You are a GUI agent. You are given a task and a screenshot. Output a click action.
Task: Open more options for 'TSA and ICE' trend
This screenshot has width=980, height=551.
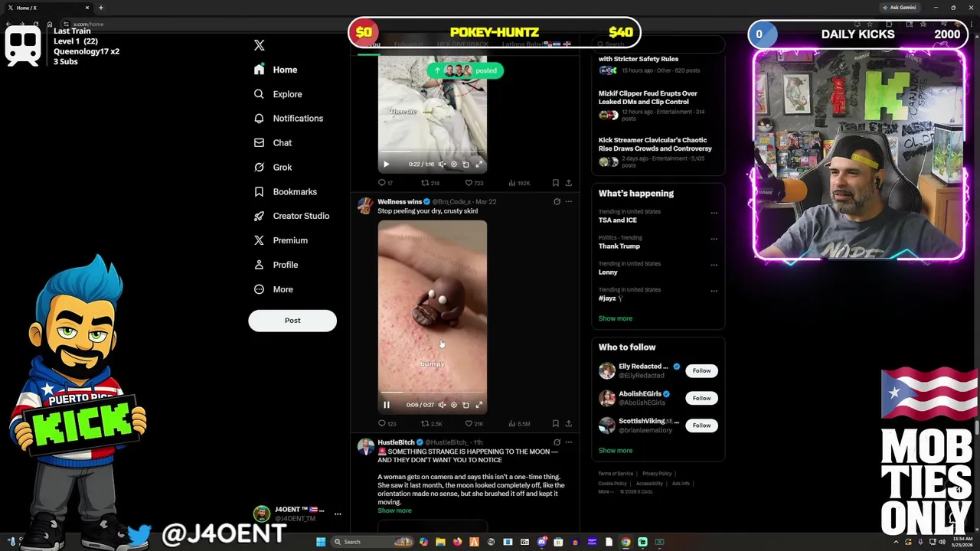(x=714, y=213)
